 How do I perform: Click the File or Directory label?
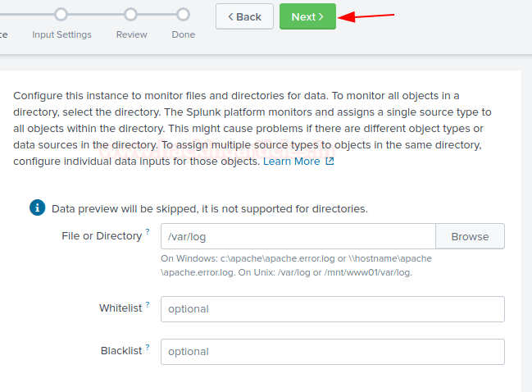click(x=101, y=236)
